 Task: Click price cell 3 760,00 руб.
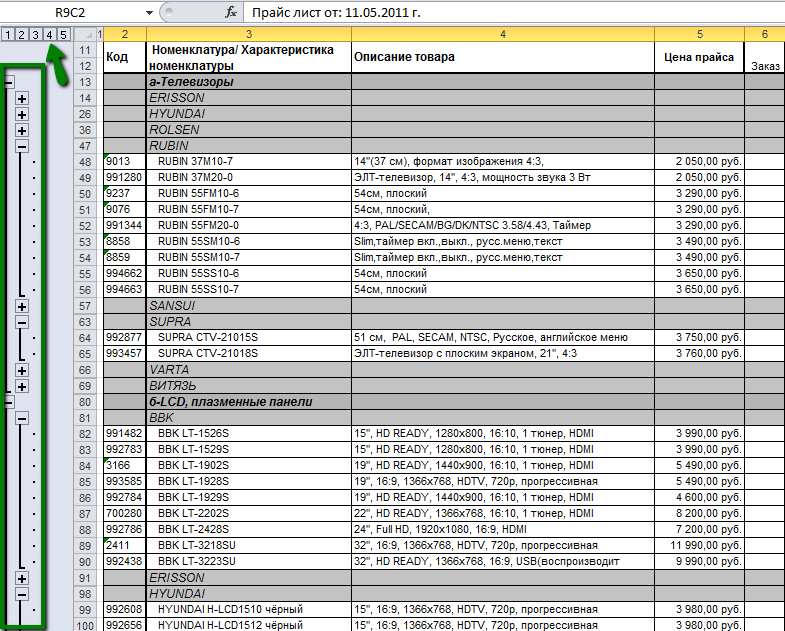pyautogui.click(x=699, y=354)
